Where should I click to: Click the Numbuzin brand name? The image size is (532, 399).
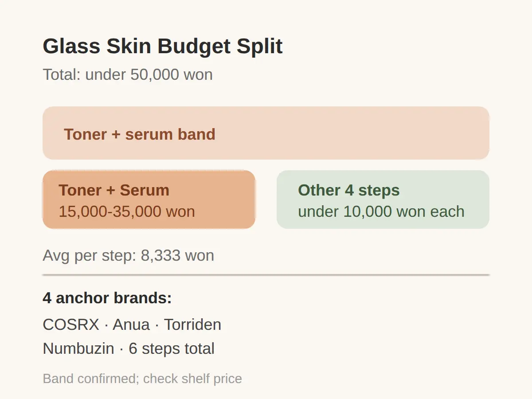(x=78, y=348)
